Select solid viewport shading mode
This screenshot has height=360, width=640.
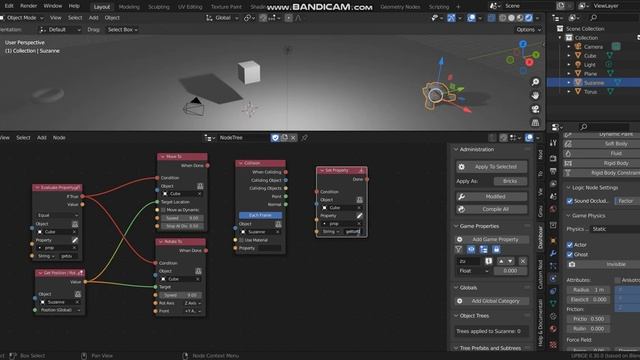tap(511, 18)
